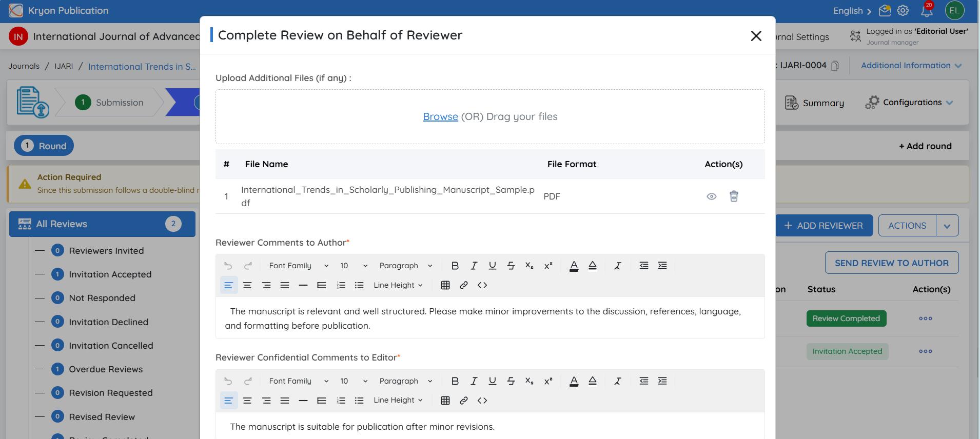Click Bold in Comments to Author toolbar
The height and width of the screenshot is (439, 980).
tap(455, 266)
